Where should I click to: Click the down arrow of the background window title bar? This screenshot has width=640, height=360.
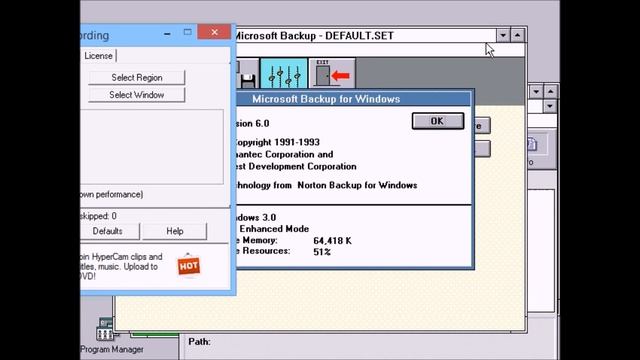click(536, 91)
